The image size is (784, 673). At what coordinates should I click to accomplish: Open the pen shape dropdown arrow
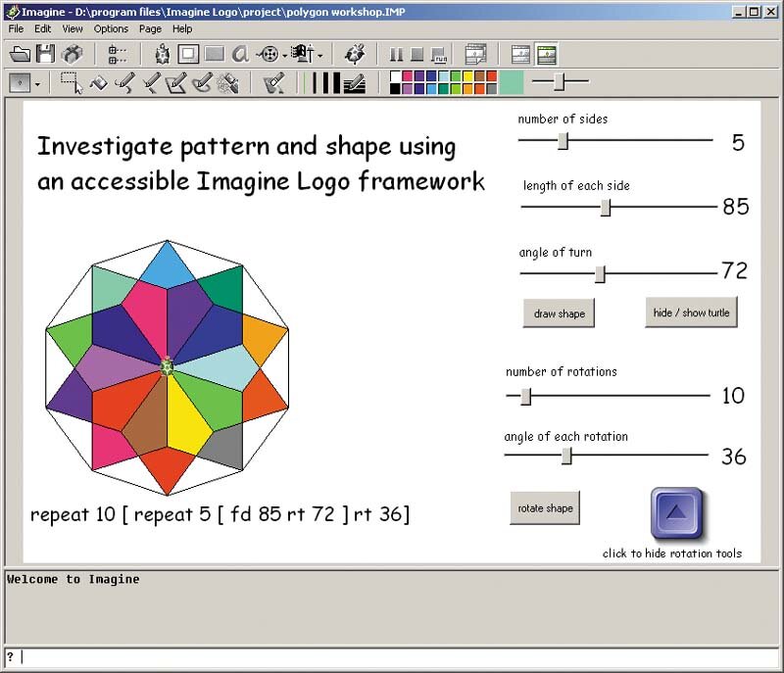click(x=37, y=85)
